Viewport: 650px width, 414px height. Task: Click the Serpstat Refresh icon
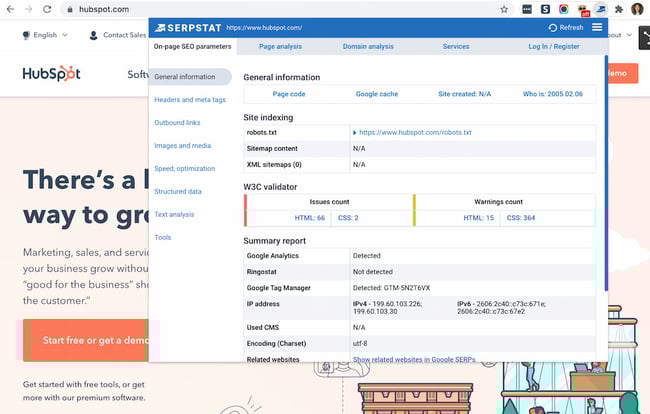[x=553, y=28]
